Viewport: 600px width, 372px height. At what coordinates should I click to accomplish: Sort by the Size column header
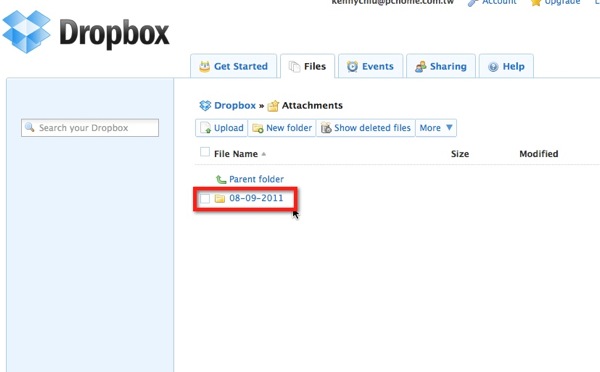[460, 154]
